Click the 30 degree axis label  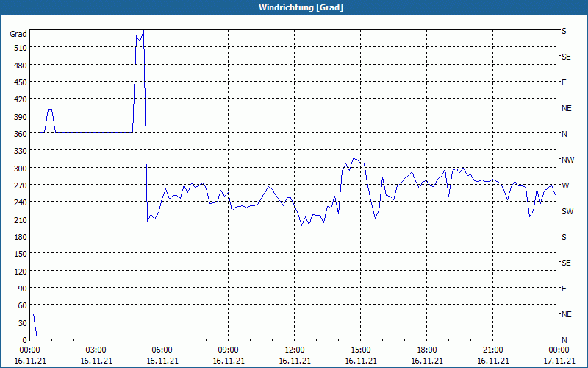tap(23, 322)
